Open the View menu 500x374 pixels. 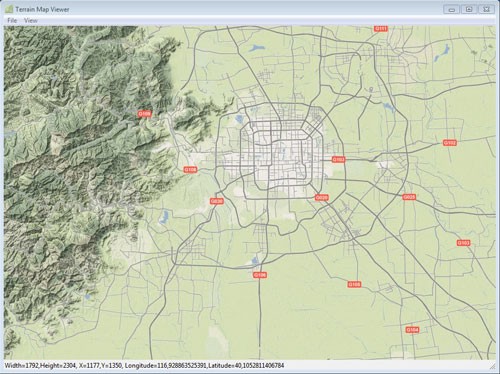point(31,20)
